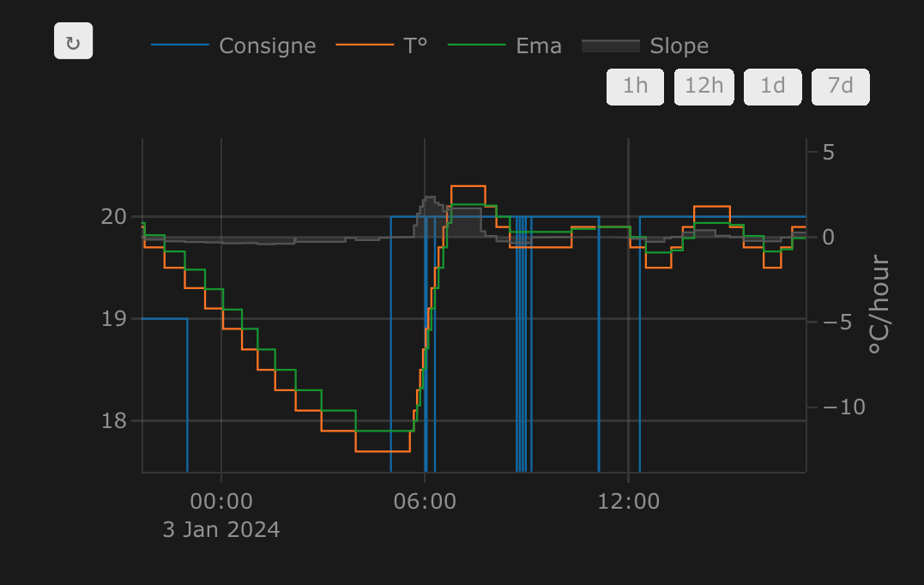Click the 3 Jan 2024 date label
Image resolution: width=924 pixels, height=585 pixels.
pos(221,529)
